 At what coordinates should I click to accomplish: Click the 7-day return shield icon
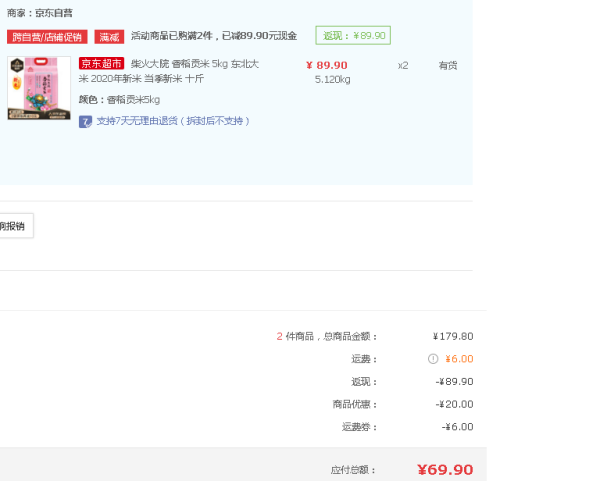coord(85,122)
